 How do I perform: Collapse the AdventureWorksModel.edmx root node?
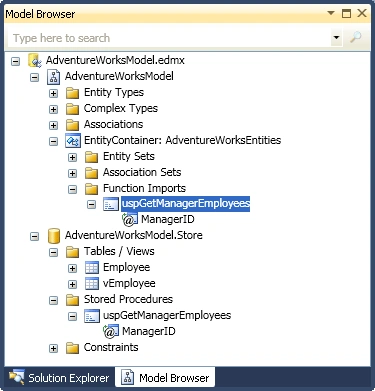coord(15,61)
